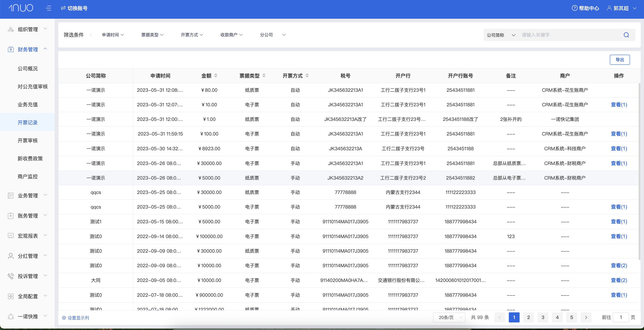Image resolution: width=644 pixels, height=330 pixels.
Task: Click 查看(1) in 测试1 row
Action: click(619, 222)
